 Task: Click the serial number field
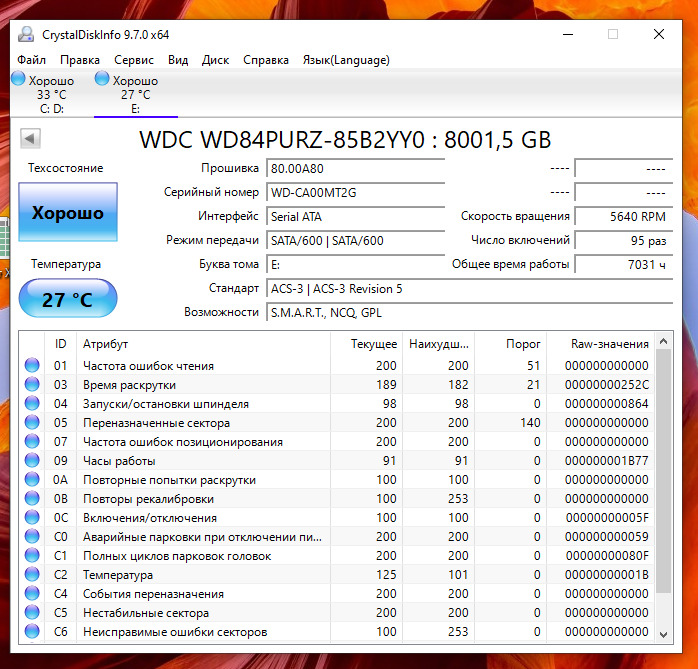(354, 192)
